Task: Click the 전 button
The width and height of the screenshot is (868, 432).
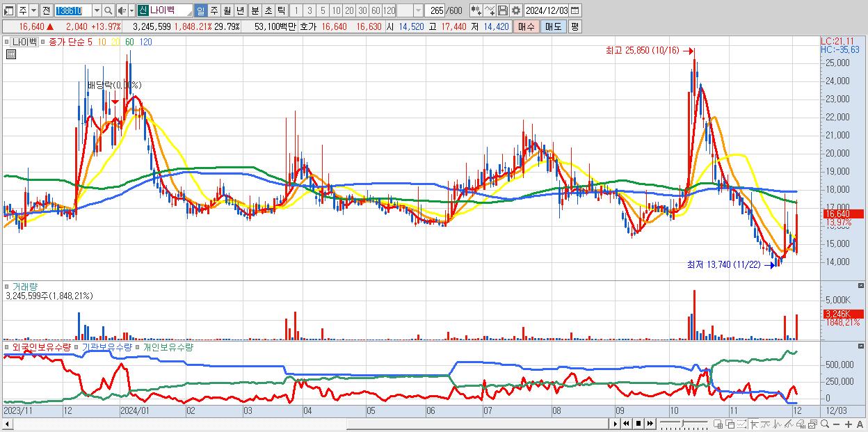Action: (45, 10)
